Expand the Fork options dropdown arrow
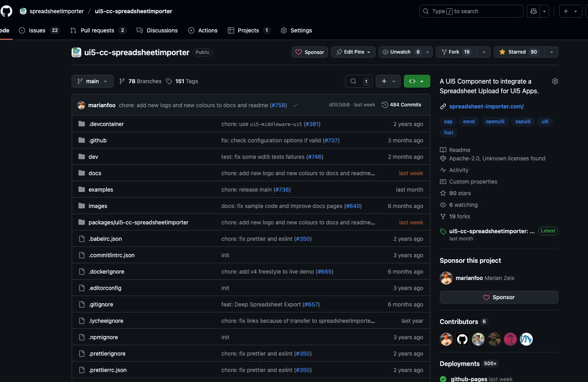The width and height of the screenshot is (588, 382). click(484, 52)
